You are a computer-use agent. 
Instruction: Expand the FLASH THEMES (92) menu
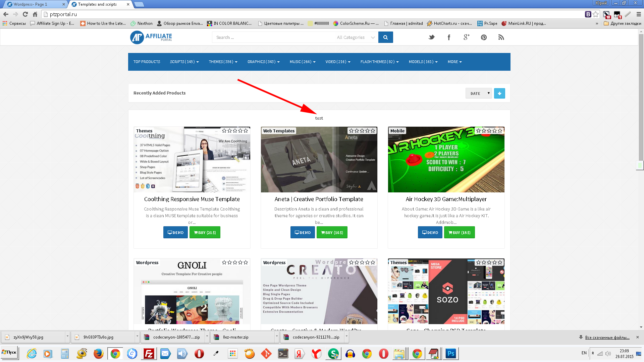click(x=380, y=62)
